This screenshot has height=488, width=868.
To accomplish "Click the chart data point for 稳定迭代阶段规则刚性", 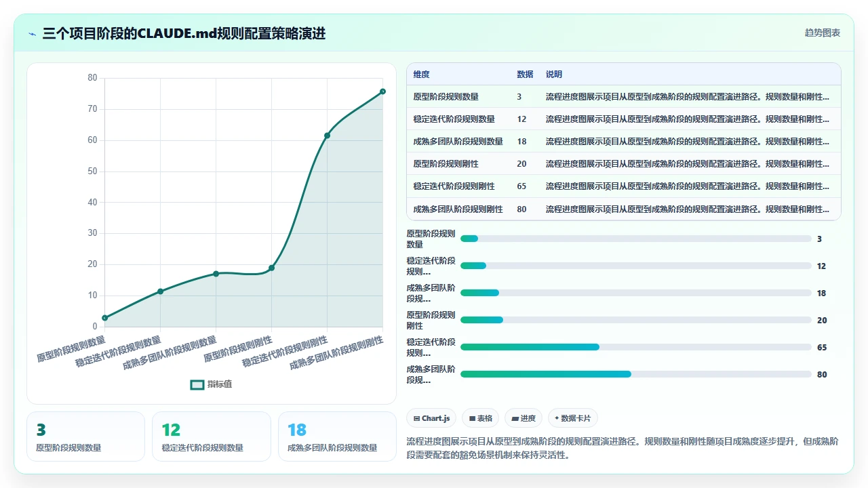I will tap(327, 136).
